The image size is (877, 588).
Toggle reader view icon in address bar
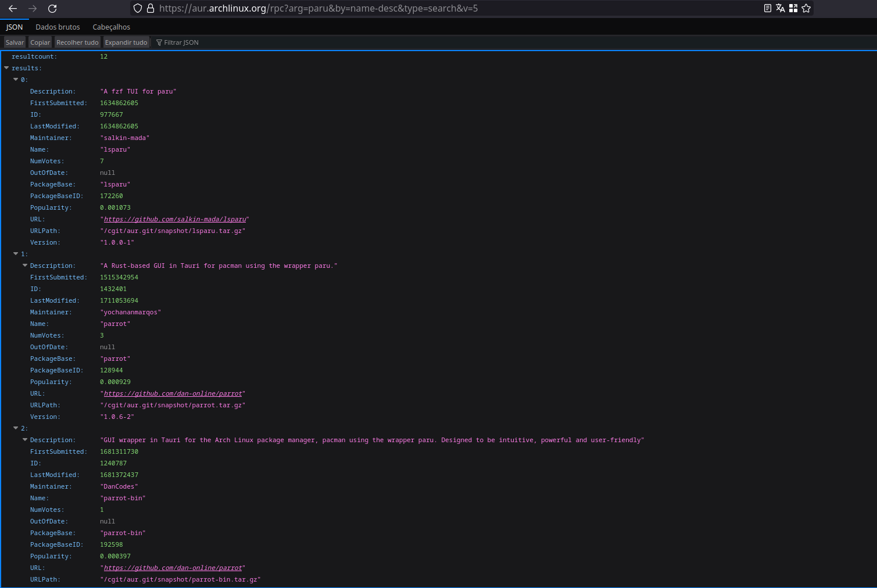[x=768, y=8]
